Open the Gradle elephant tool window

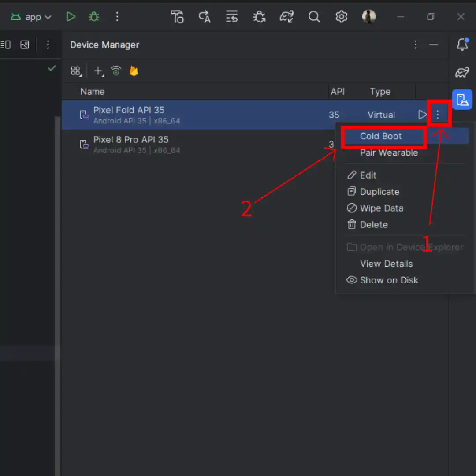tap(462, 72)
